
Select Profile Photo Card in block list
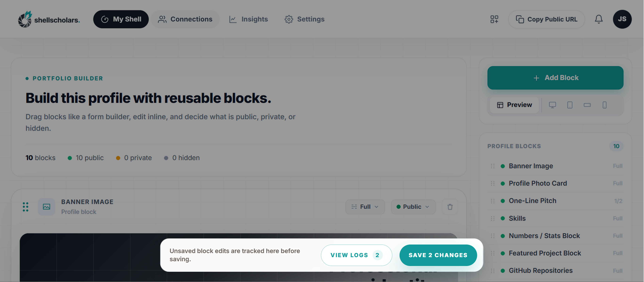click(555, 183)
